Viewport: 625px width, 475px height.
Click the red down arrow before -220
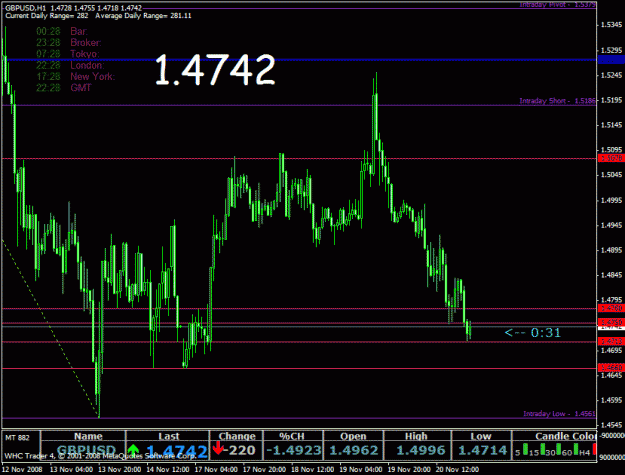[218, 448]
